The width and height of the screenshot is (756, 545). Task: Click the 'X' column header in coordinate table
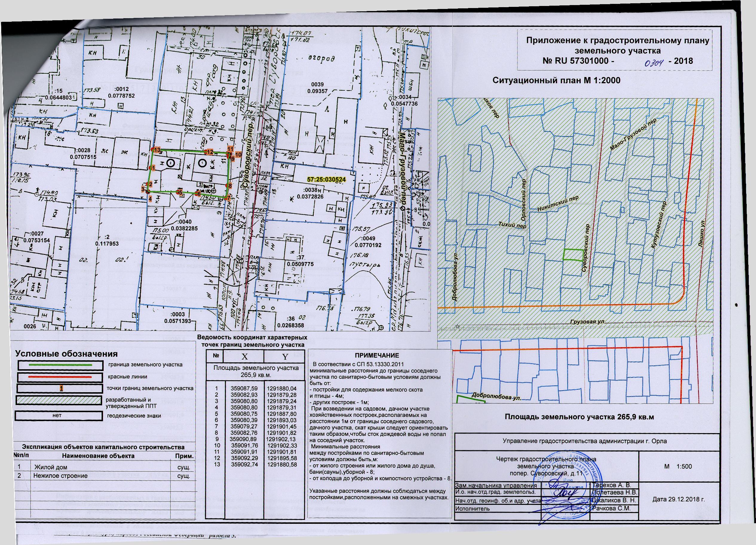(x=245, y=357)
